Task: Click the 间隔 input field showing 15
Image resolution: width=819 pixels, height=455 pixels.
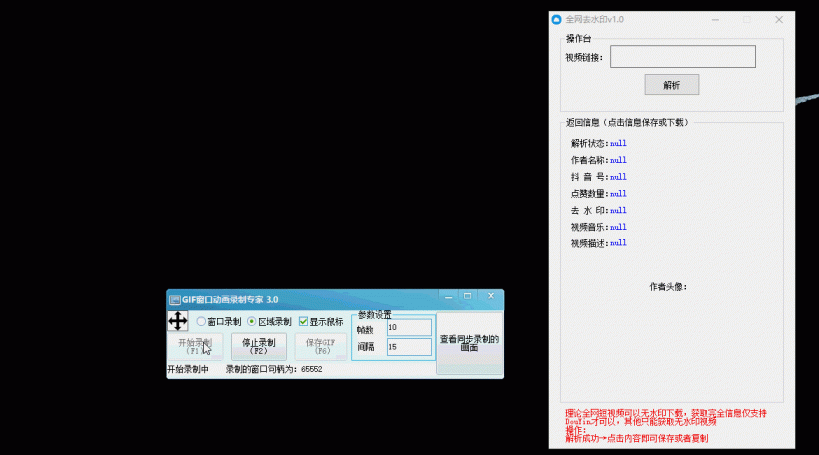Action: point(409,347)
